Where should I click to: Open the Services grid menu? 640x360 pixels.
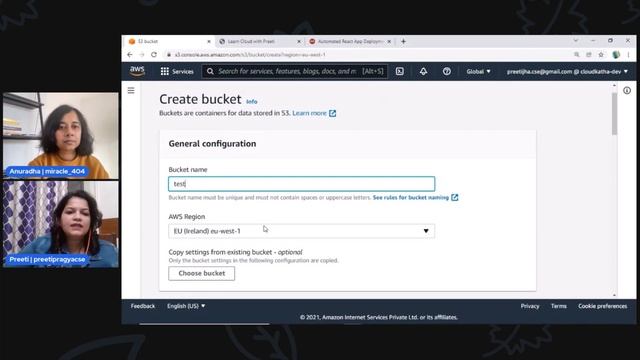point(164,71)
